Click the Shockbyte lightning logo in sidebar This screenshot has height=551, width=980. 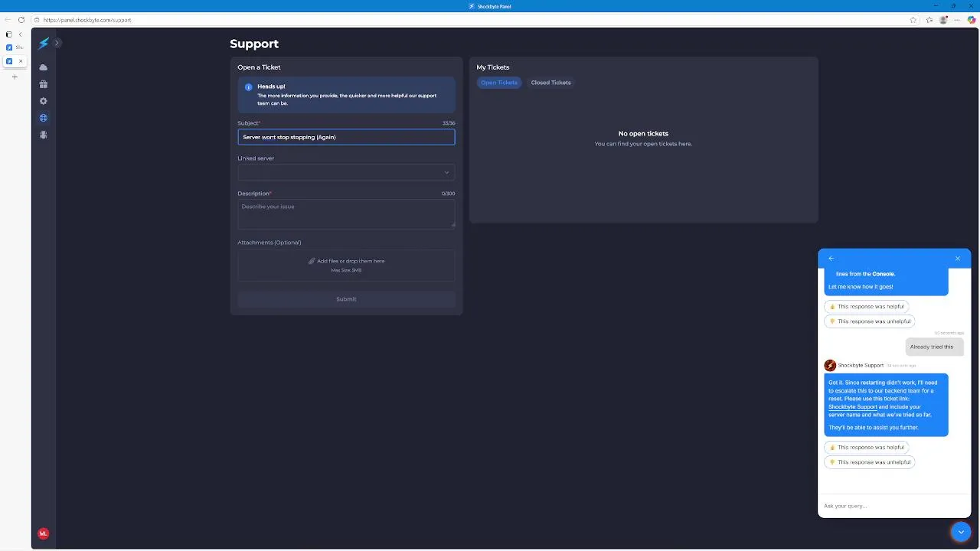pyautogui.click(x=44, y=44)
